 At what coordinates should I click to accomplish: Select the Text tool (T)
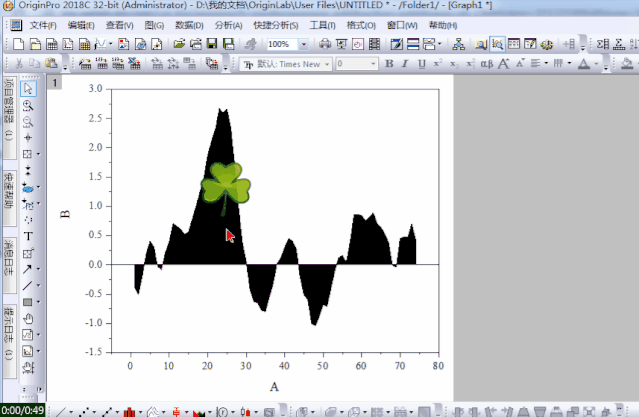28,236
